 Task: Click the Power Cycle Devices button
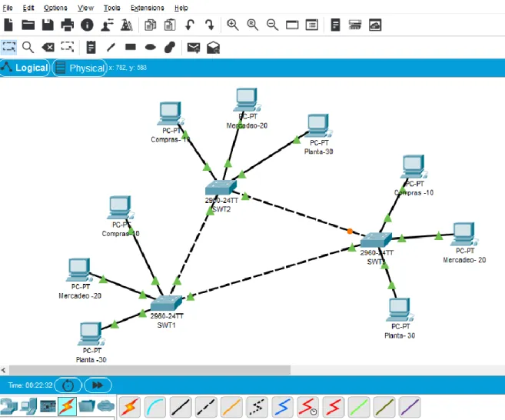point(68,385)
